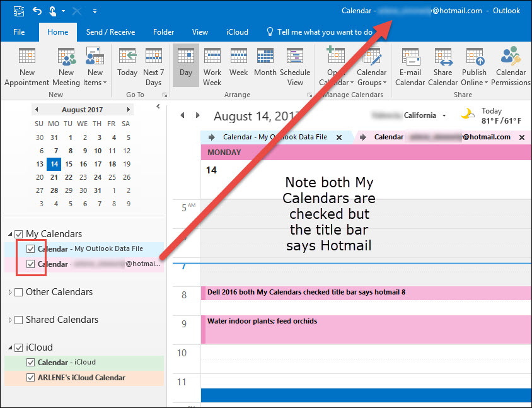Go to the next day
Screen dimensions: 532x408
pyautogui.click(x=197, y=115)
